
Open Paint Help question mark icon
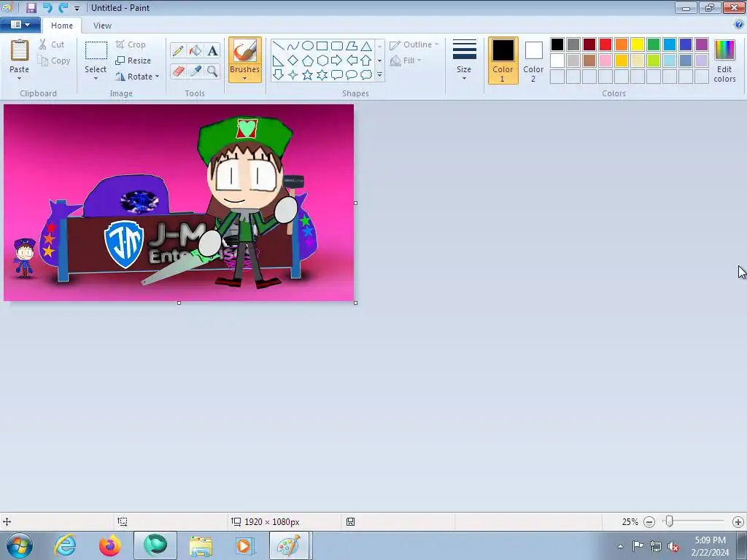coord(739,25)
